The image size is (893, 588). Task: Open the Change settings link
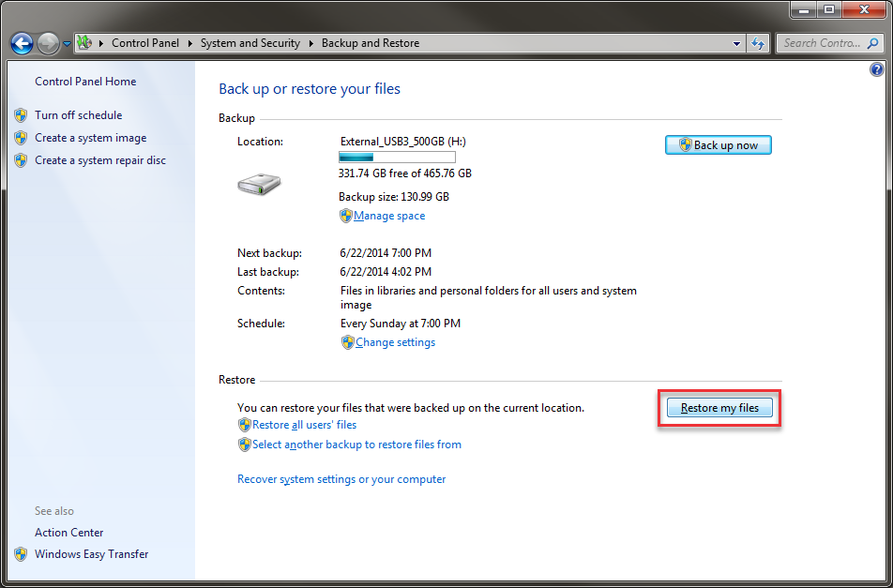[x=394, y=342]
